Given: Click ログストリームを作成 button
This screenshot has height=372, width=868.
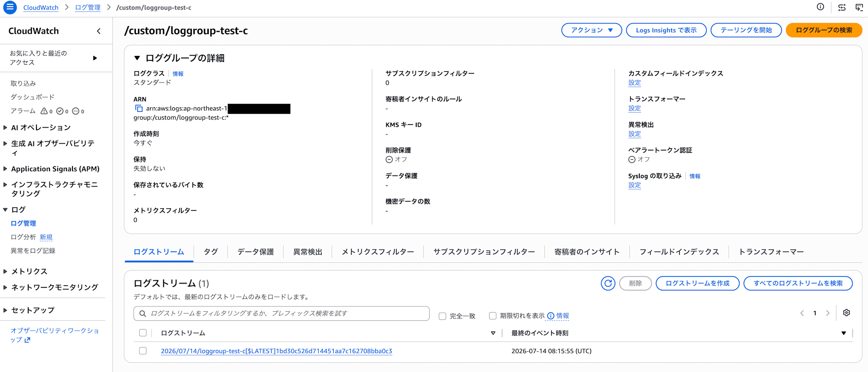Looking at the screenshot, I should [697, 283].
